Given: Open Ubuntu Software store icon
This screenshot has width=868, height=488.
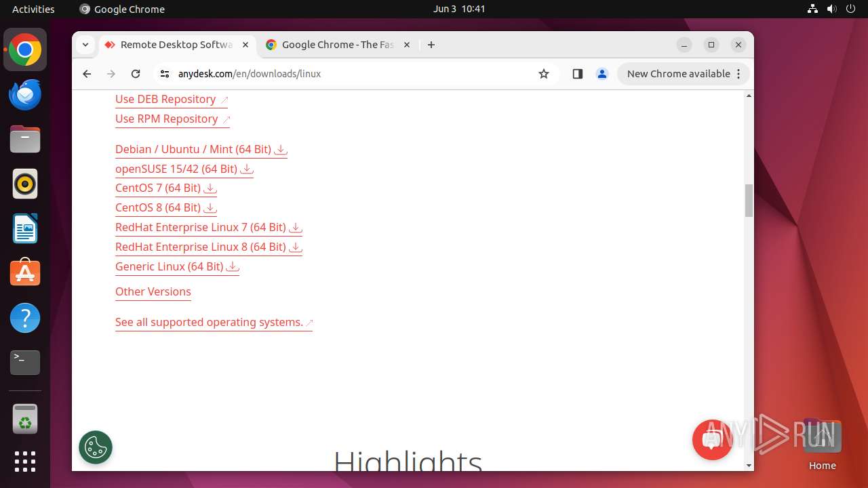Looking at the screenshot, I should coord(25,273).
